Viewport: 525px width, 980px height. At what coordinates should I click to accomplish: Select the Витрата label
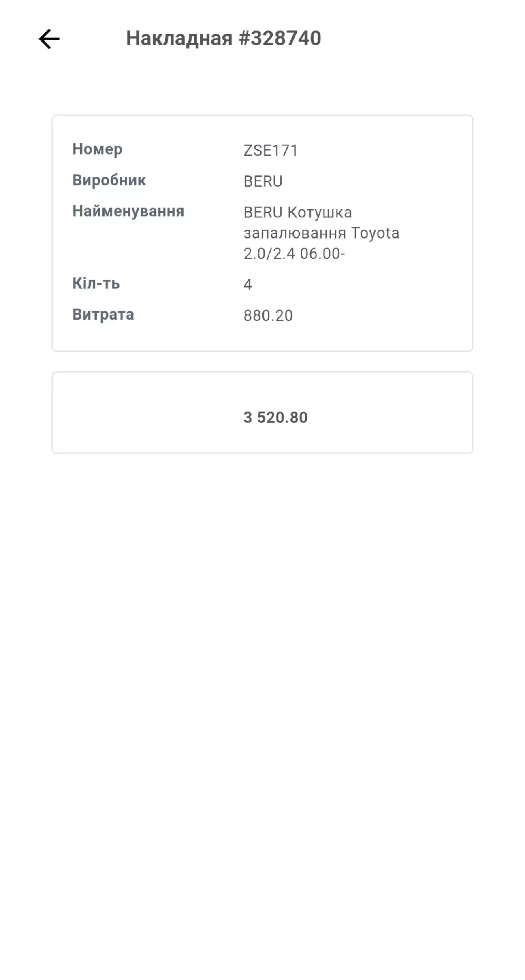point(103,315)
